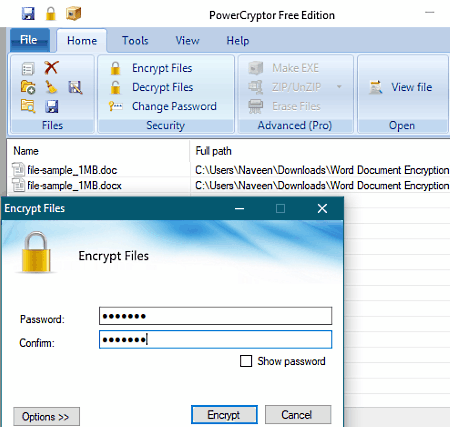The image size is (450, 427).
Task: Click the save-with-pencil icon in Files group
Action: 75,88
